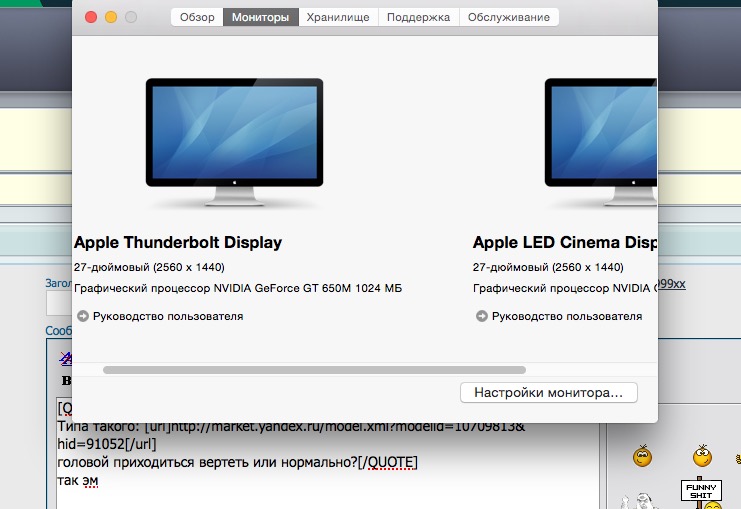Click the left orange smiley emoticon
Screen dimensions: 741x509
pyautogui.click(x=641, y=457)
